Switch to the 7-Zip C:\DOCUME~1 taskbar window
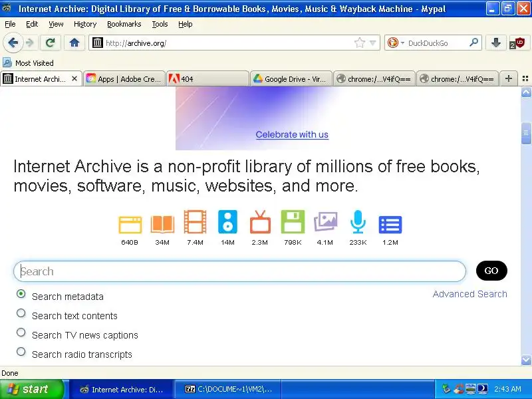Viewport: 532px width, 399px height. (x=228, y=389)
